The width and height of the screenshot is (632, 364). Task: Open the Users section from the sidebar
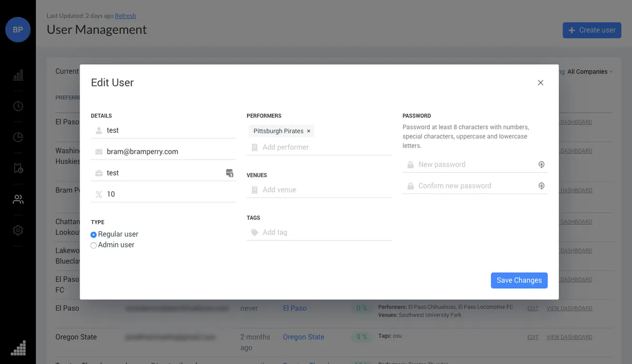click(18, 199)
